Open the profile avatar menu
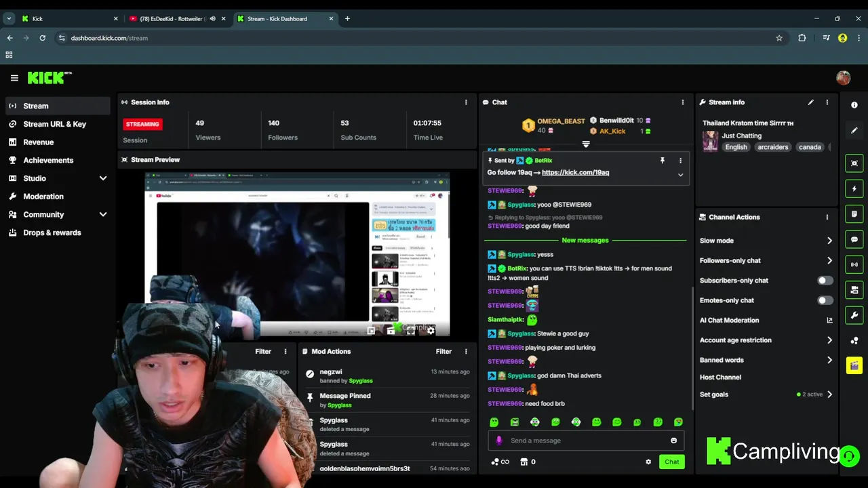The image size is (868, 488). click(843, 78)
